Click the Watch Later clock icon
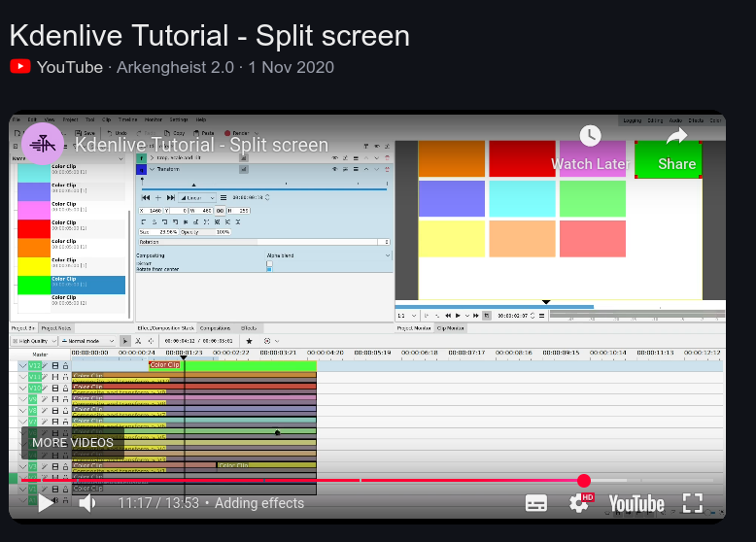The image size is (756, 542). pyautogui.click(x=590, y=135)
